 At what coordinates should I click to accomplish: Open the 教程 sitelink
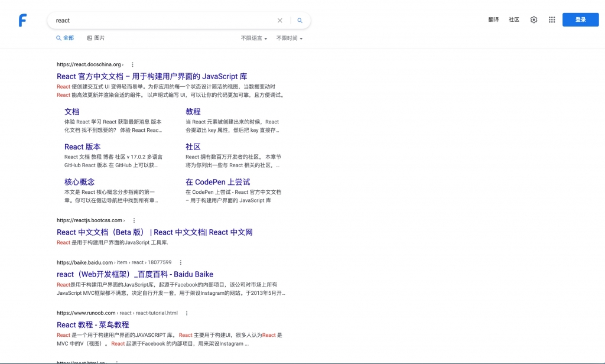click(193, 112)
